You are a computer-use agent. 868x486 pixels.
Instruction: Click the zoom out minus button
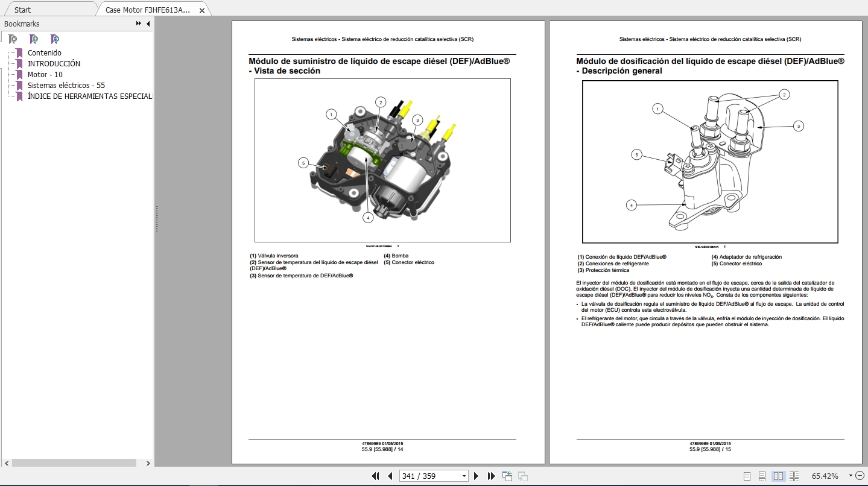coord(859,476)
